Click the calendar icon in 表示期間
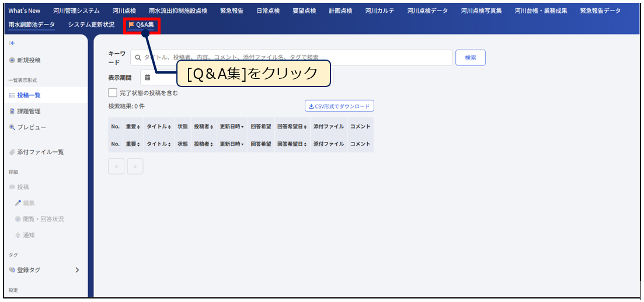This screenshot has height=302, width=644. pyautogui.click(x=148, y=77)
